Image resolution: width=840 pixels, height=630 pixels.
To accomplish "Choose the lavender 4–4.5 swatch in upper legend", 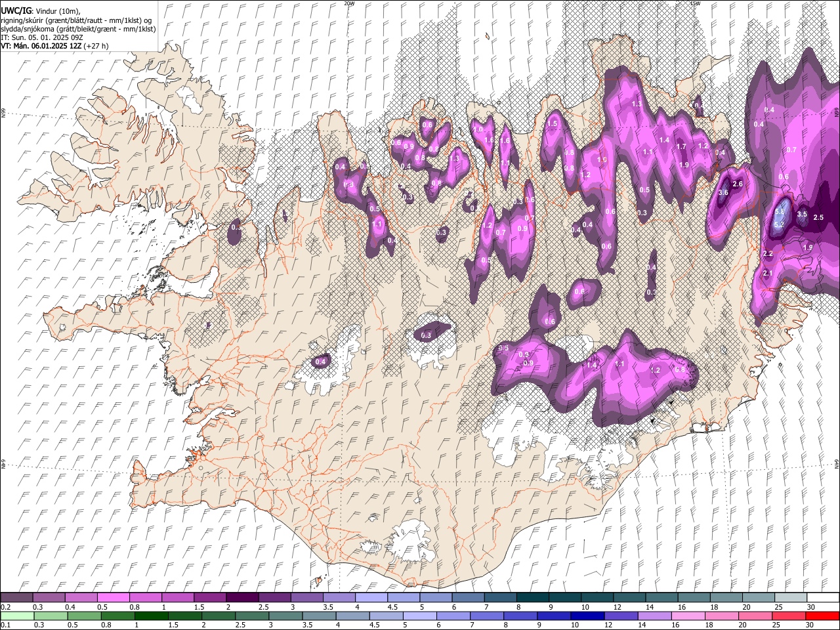I will point(371,597).
